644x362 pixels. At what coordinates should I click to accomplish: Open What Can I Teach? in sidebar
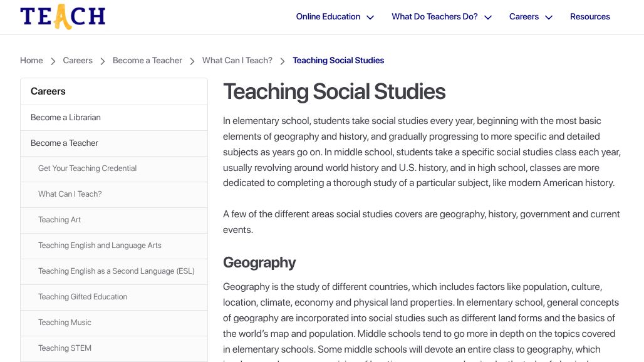(x=114, y=194)
